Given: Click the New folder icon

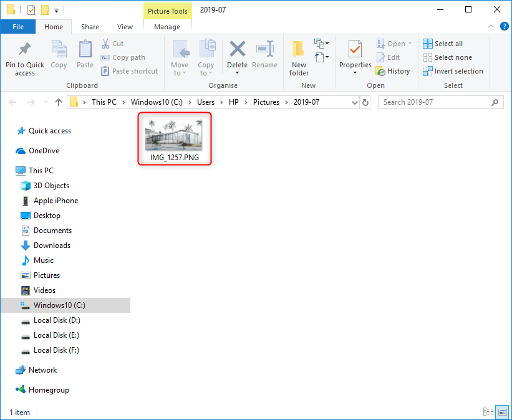Looking at the screenshot, I should (299, 49).
